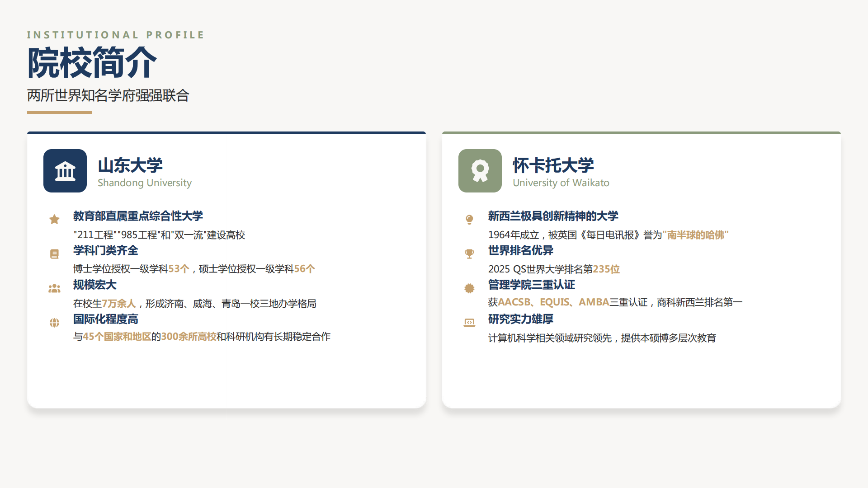Click the globe icon beside 国际化程度高
The image size is (868, 488).
[54, 323]
